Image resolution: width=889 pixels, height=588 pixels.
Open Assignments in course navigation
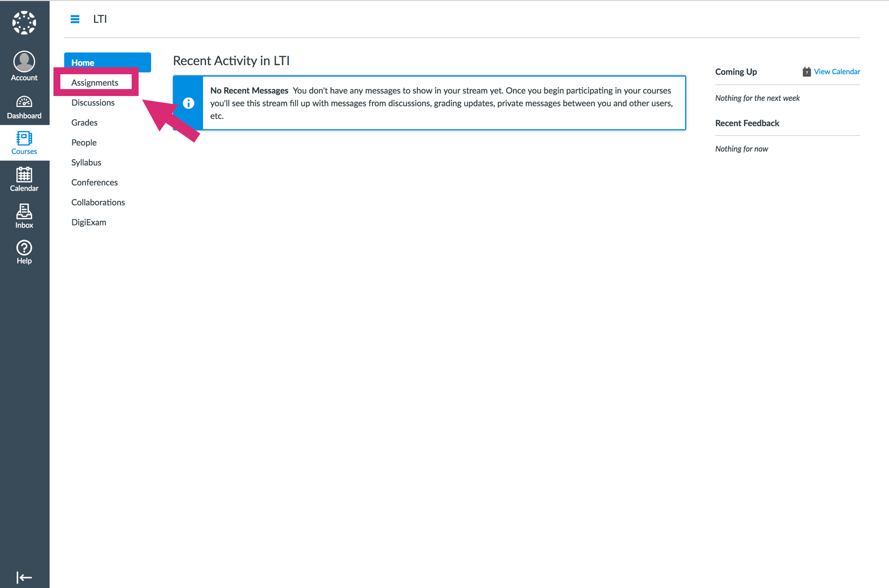click(x=95, y=83)
